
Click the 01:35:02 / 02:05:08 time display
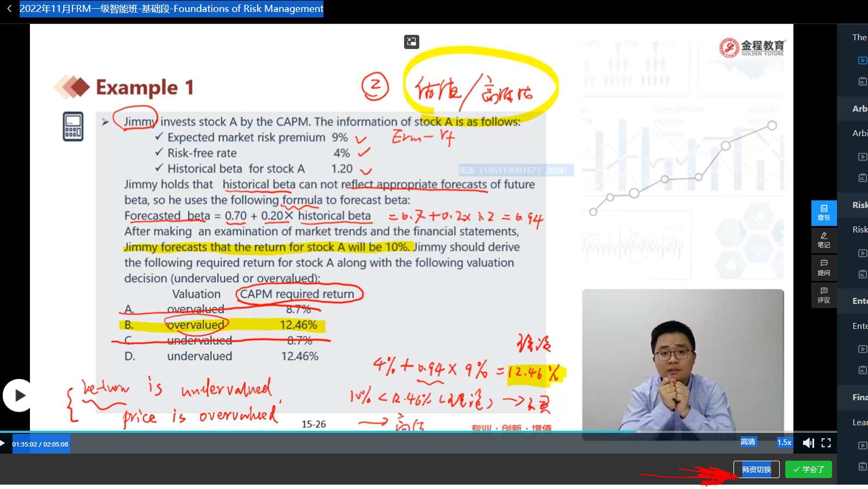(x=40, y=444)
